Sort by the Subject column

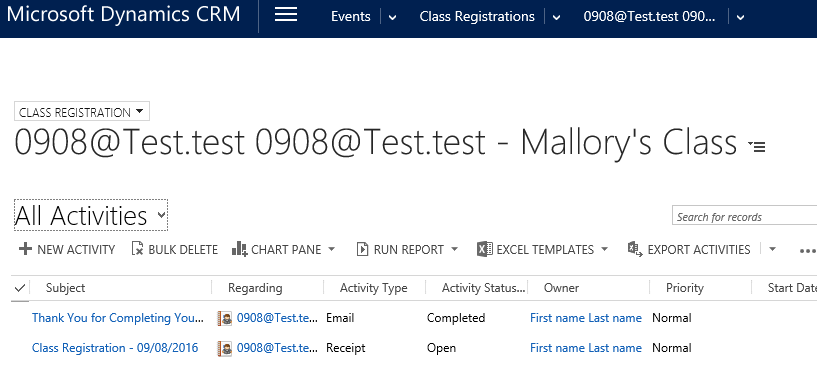(66, 288)
